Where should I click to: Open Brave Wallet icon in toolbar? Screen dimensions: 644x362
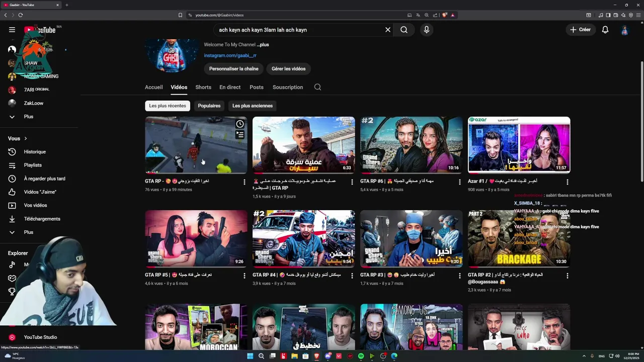(615, 15)
